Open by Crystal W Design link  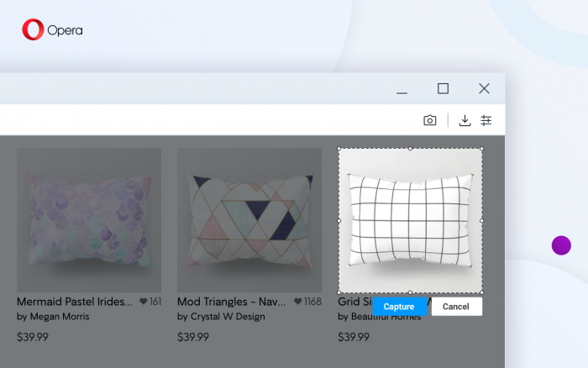coord(221,317)
